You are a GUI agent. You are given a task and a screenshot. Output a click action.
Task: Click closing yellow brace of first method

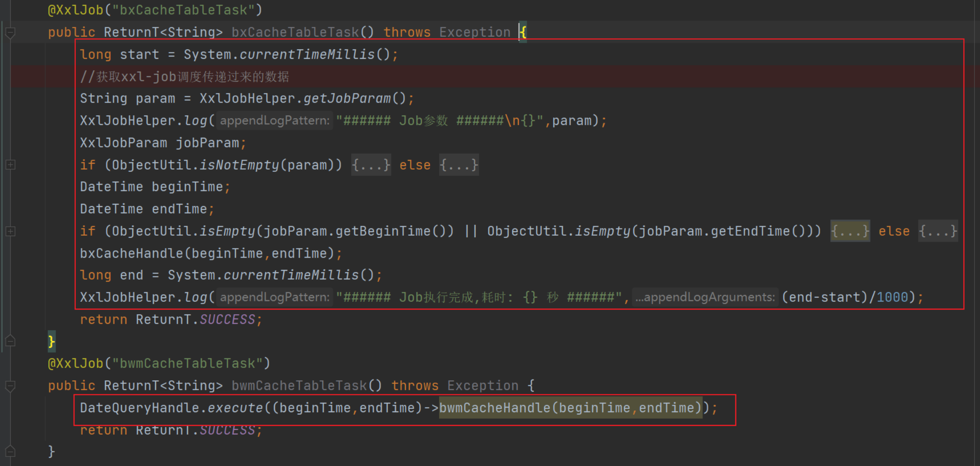(52, 342)
